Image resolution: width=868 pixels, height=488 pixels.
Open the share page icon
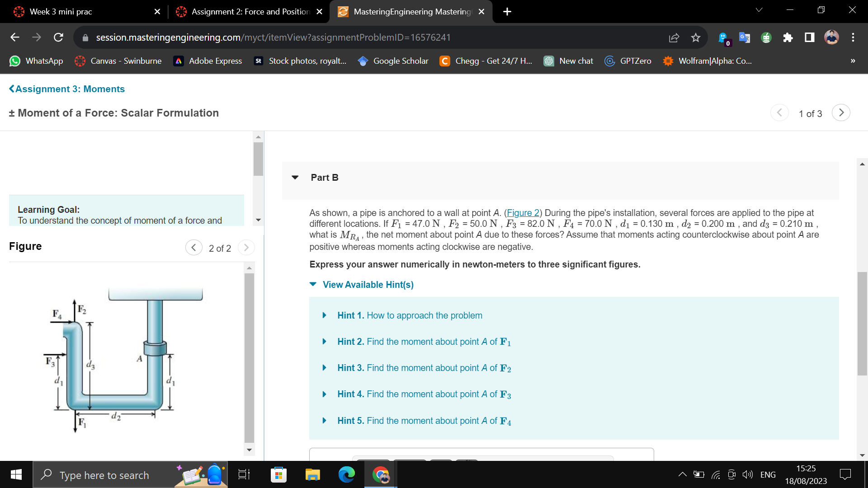pos(674,38)
